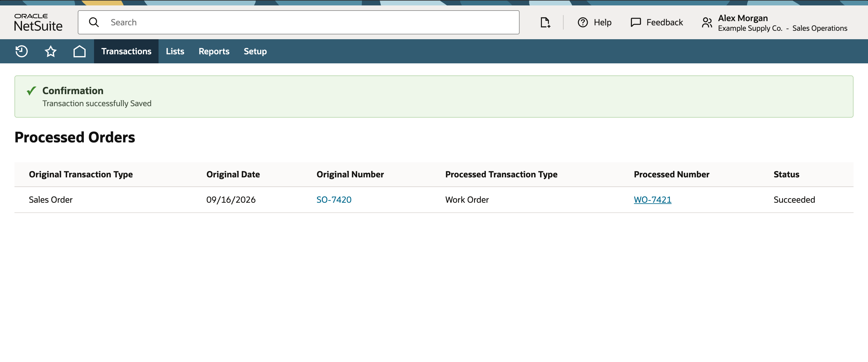Click the Sales Order cell
Image resolution: width=868 pixels, height=362 pixels.
[51, 200]
